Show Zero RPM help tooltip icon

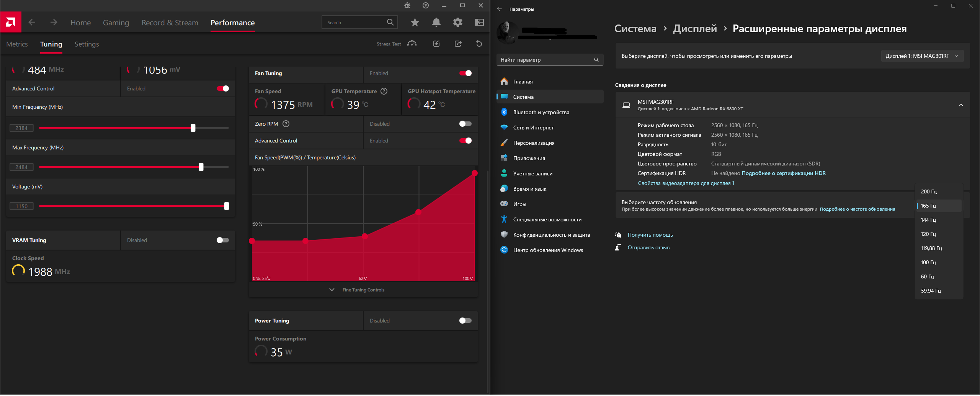coord(286,124)
